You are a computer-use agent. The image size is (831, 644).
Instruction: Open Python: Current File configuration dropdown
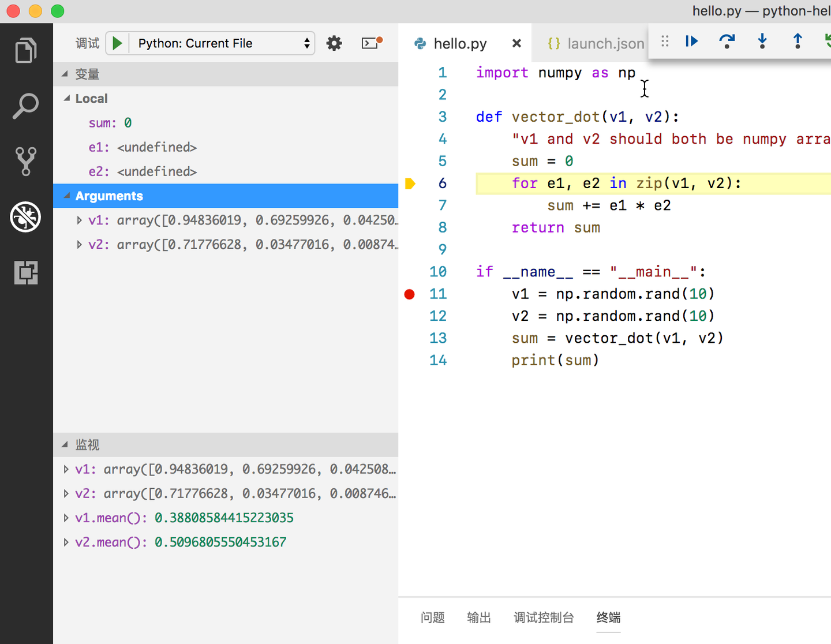click(x=222, y=43)
